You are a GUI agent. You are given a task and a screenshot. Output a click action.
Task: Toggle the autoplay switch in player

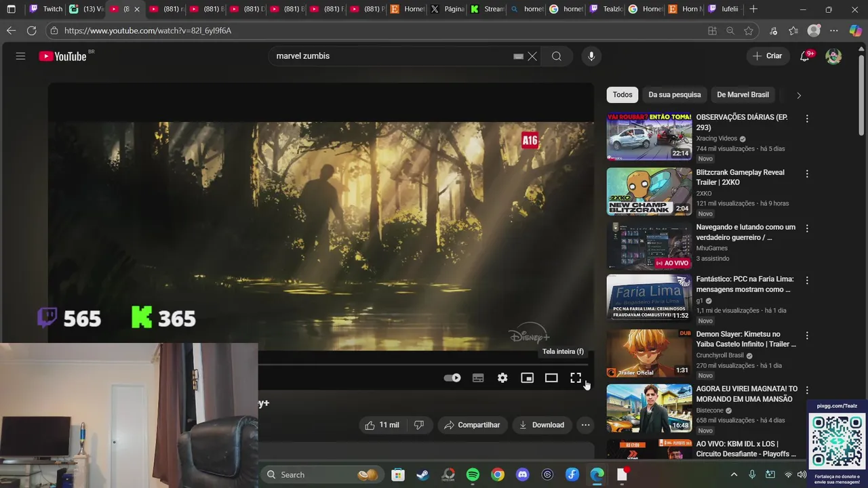(452, 378)
